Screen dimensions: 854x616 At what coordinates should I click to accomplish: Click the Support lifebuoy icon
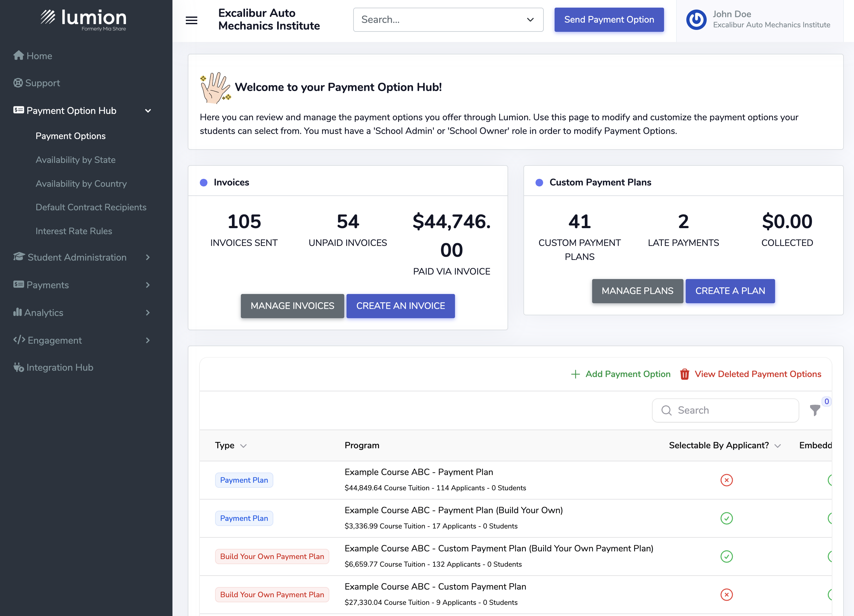click(x=18, y=82)
